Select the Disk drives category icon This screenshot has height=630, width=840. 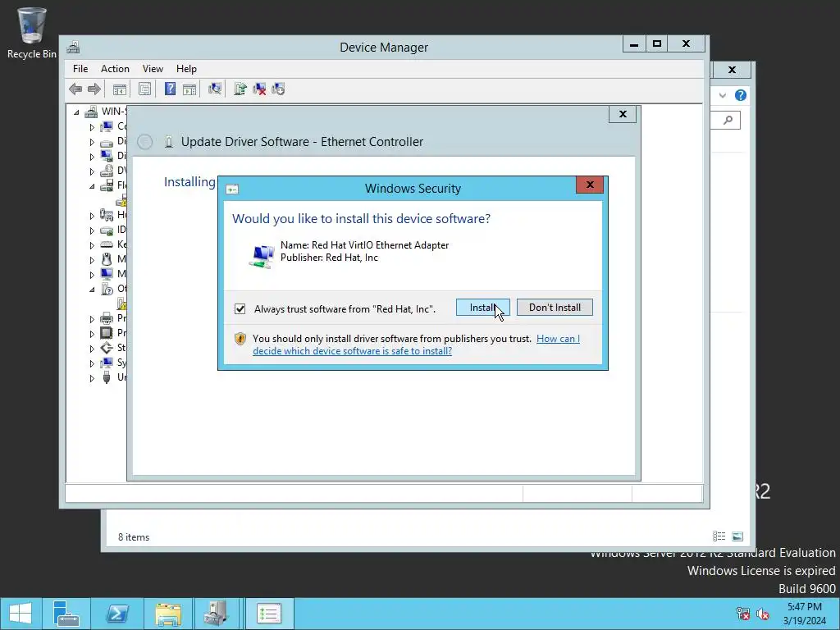pyautogui.click(x=107, y=142)
